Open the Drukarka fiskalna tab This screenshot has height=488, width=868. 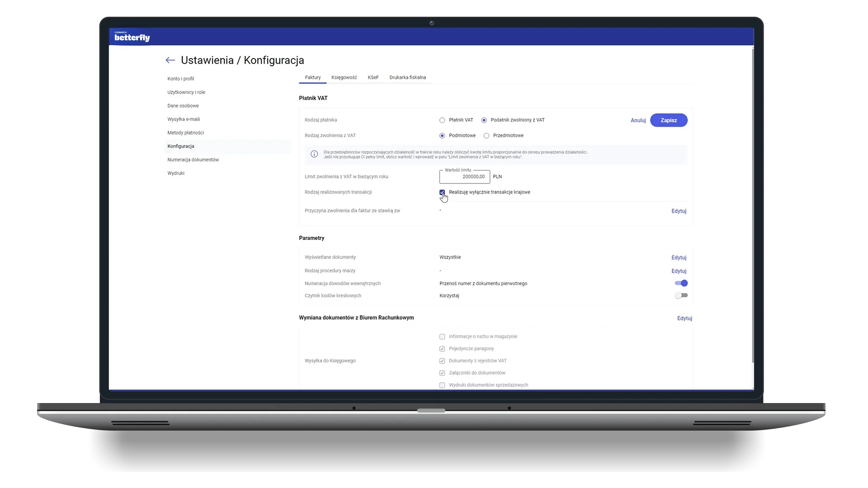point(407,77)
